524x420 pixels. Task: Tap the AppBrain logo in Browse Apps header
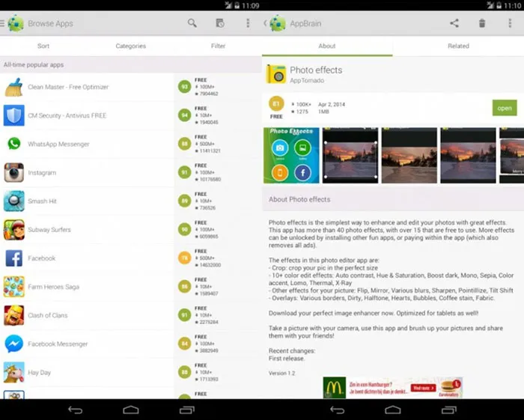(x=16, y=23)
